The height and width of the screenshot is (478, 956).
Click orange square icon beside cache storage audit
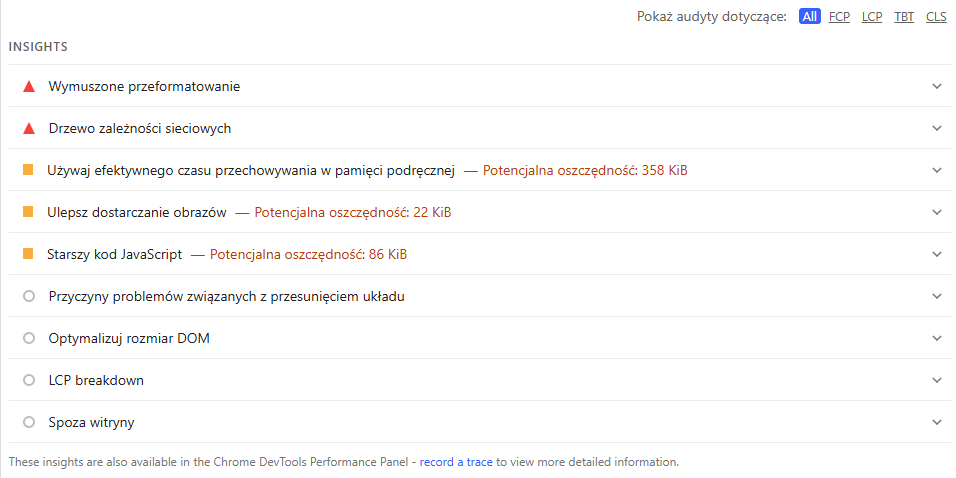point(28,170)
